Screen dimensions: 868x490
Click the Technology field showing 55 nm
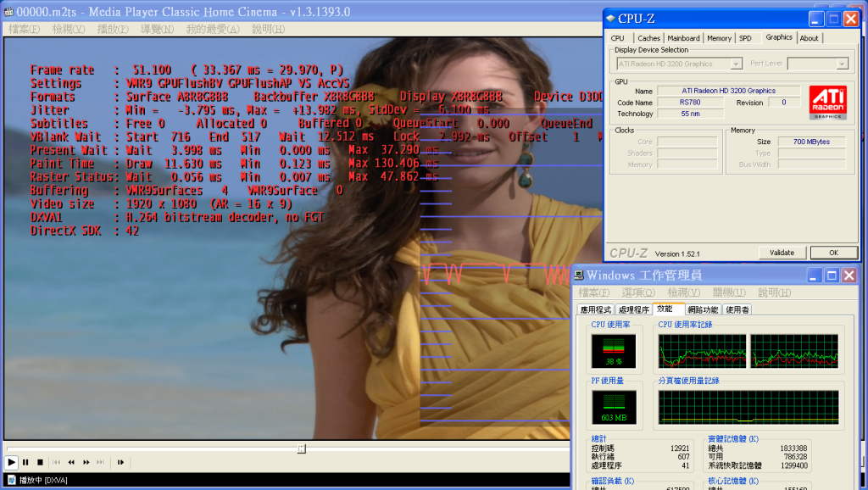pos(690,114)
